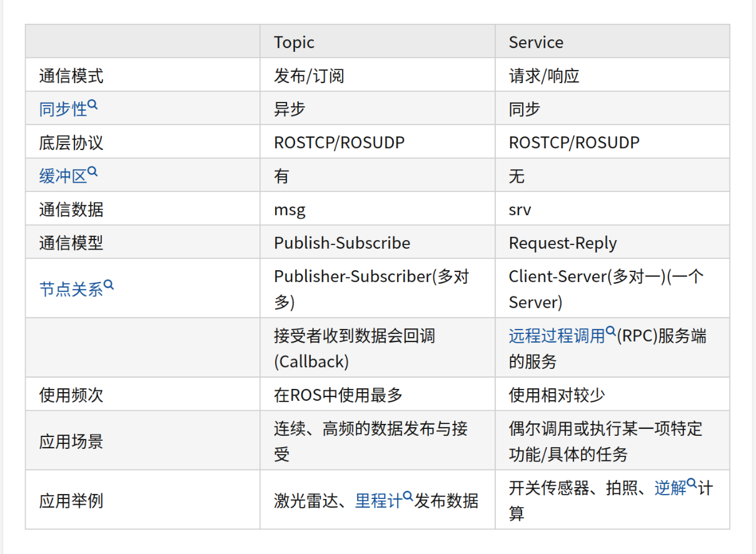Select the Request-Reply cell
756x554 pixels.
coord(563,243)
